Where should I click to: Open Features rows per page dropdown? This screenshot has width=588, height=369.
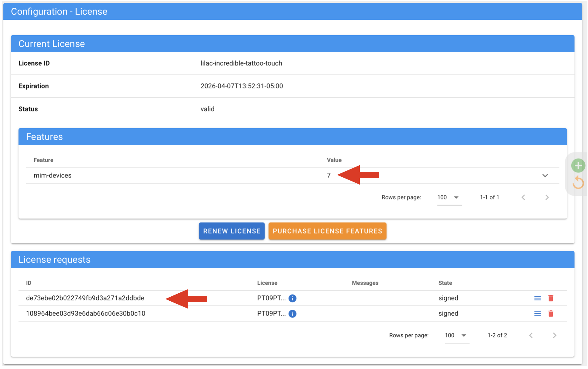pos(449,197)
